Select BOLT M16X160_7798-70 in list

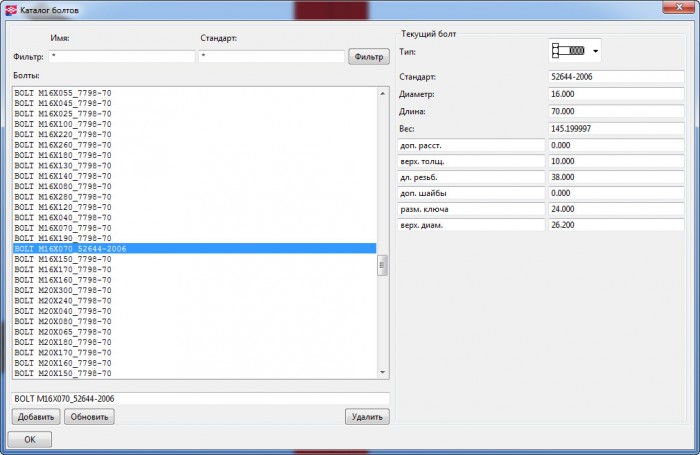[x=195, y=280]
